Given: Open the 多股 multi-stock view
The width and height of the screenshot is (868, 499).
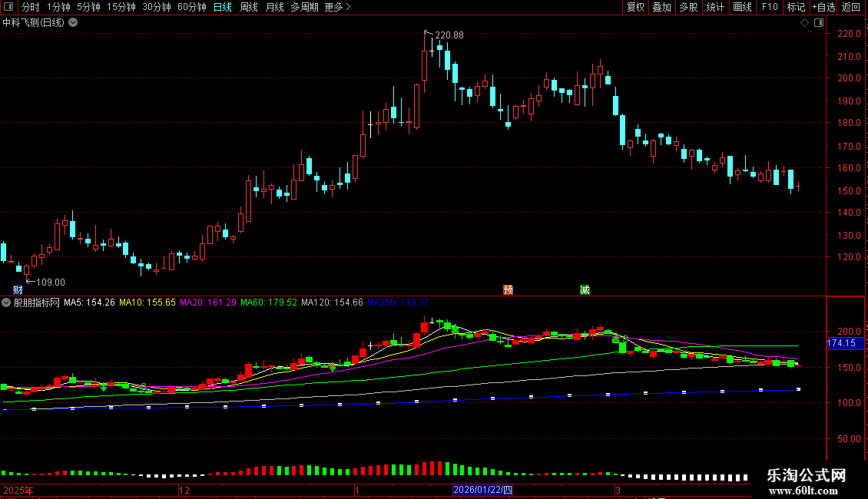Looking at the screenshot, I should click(x=688, y=7).
